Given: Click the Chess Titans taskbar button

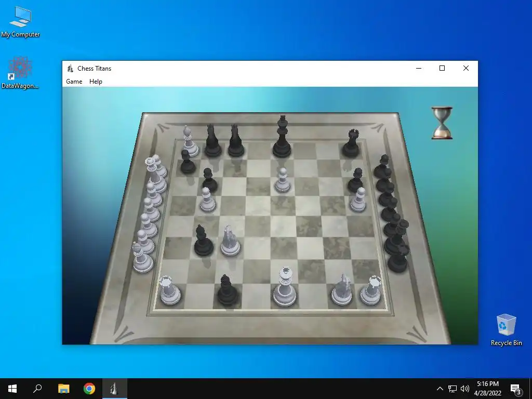Looking at the screenshot, I should tap(115, 389).
